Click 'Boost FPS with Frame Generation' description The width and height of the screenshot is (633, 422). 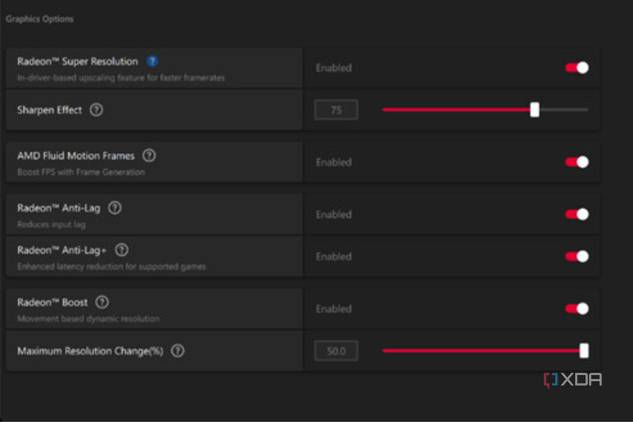click(81, 172)
